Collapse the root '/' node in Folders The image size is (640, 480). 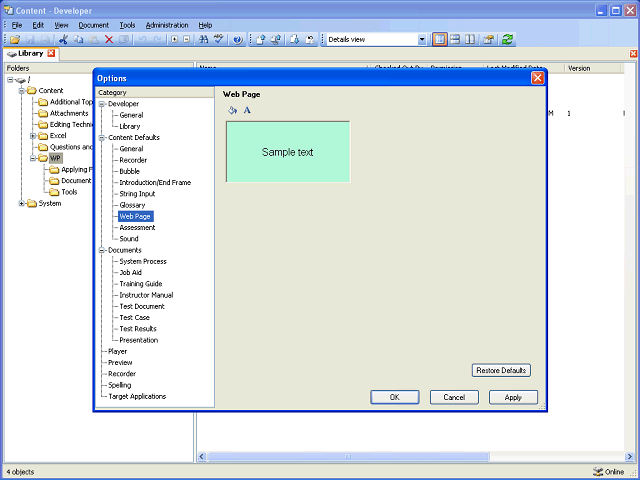pos(10,80)
